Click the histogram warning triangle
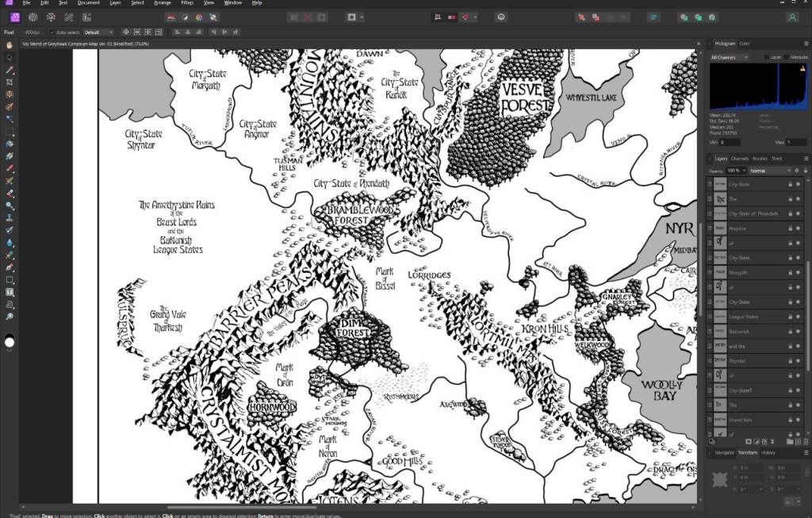This screenshot has height=518, width=812. pyautogui.click(x=802, y=68)
